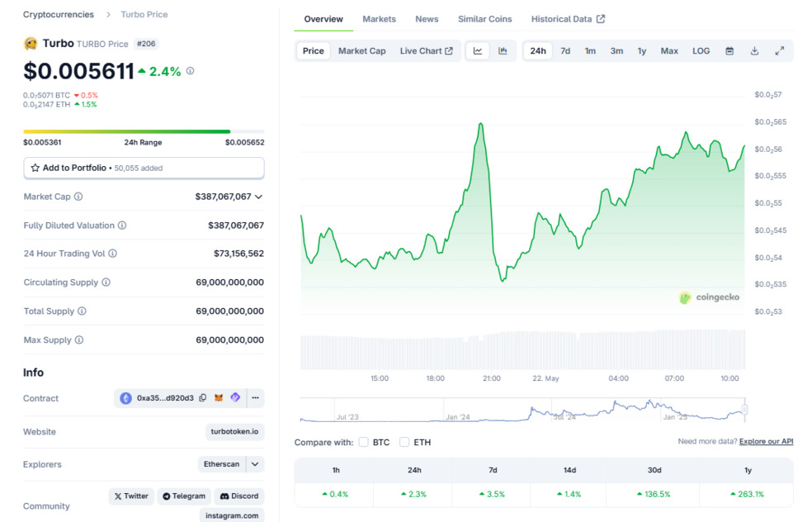Switch to the candlestick chart icon
The width and height of the screenshot is (812, 522).
point(503,51)
